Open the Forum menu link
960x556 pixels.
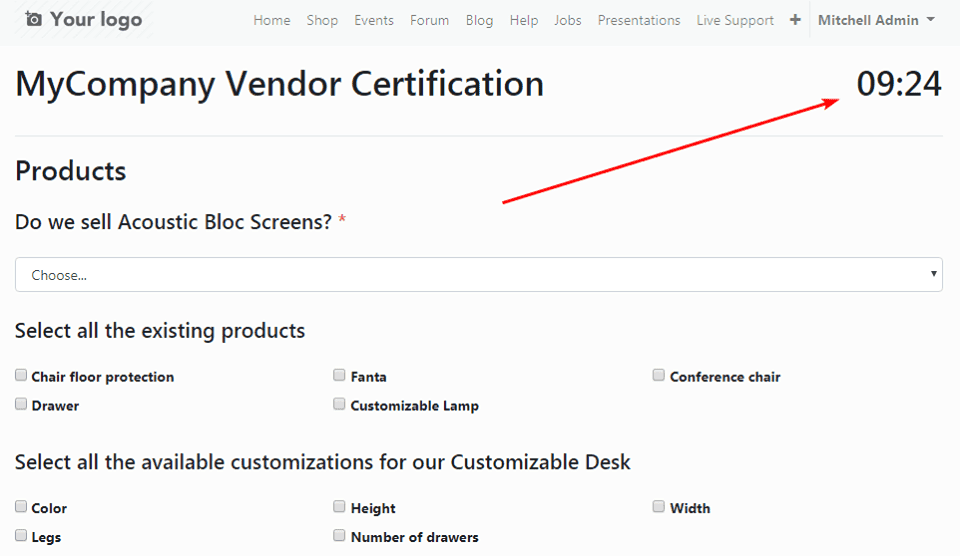point(429,20)
